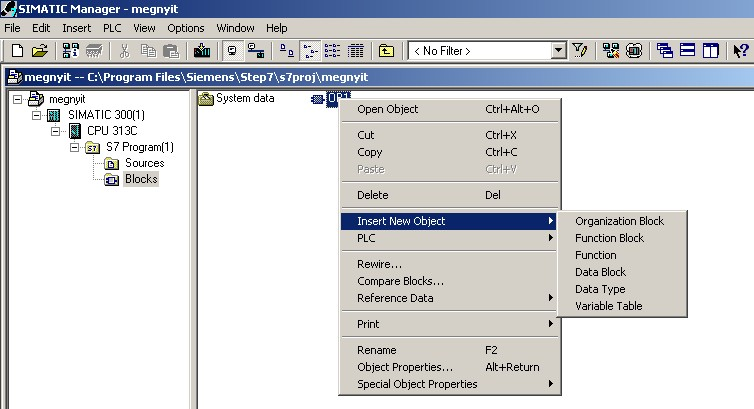Click the Cascade windows toolbar icon
Viewport: 754px width, 409px height.
(665, 50)
